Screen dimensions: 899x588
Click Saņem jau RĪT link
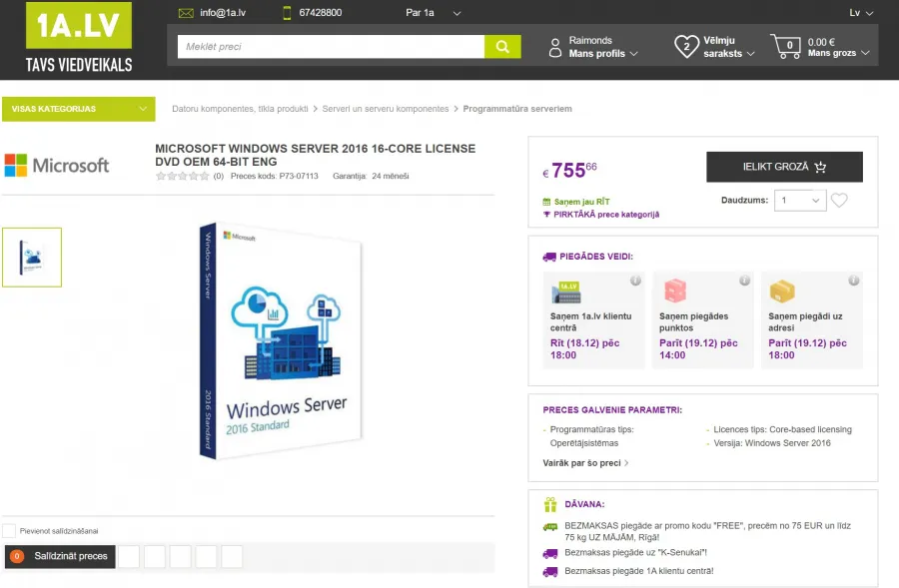click(581, 202)
